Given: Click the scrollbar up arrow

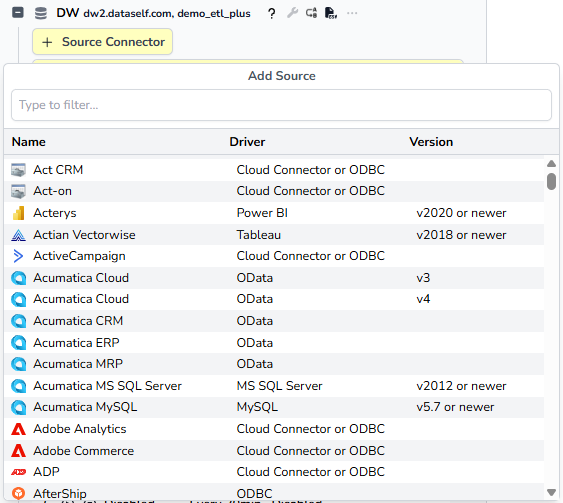Looking at the screenshot, I should 552,164.
